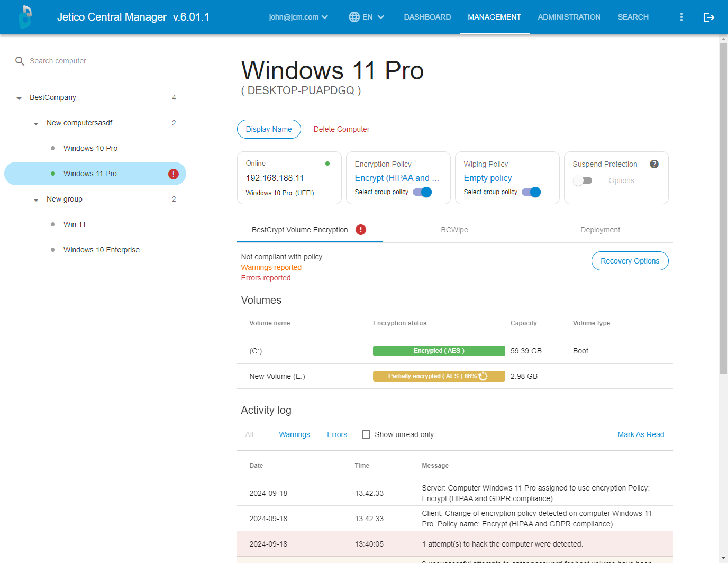Click red alert icon on BestCrypt Volume Encryption tab
Viewport: 728px width, 563px height.
pos(361,230)
